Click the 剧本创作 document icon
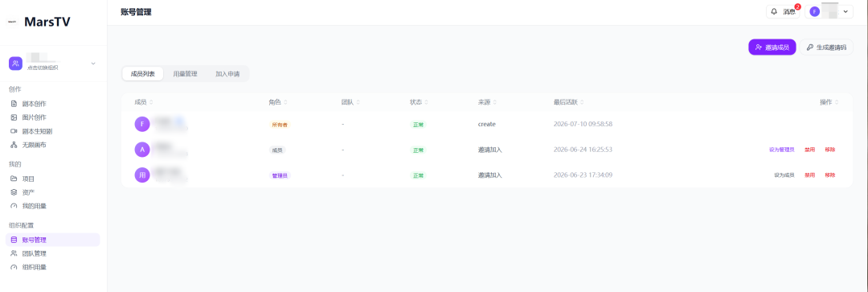The image size is (868, 292). (14, 104)
